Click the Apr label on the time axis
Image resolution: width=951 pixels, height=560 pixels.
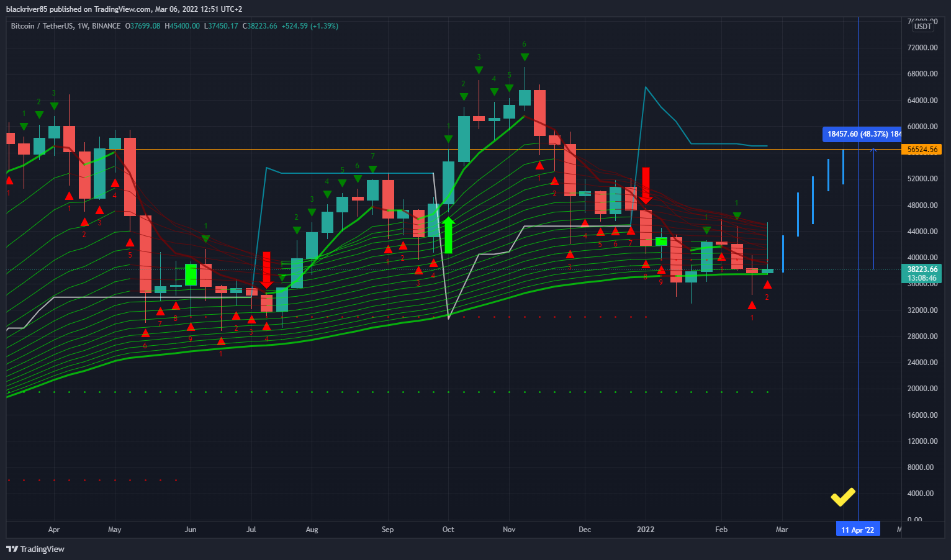[54, 530]
